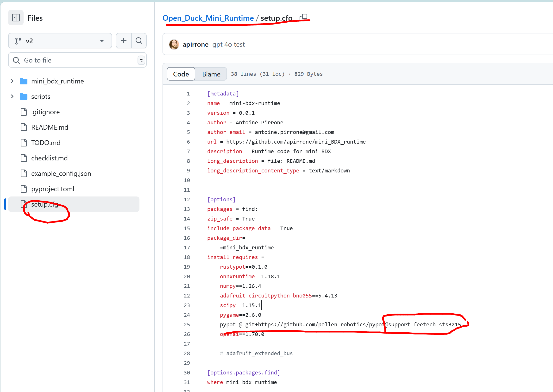Image resolution: width=553 pixels, height=392 pixels.
Task: Open the Open_Duck_Mini_Runtime breadcrumb link
Action: 208,18
